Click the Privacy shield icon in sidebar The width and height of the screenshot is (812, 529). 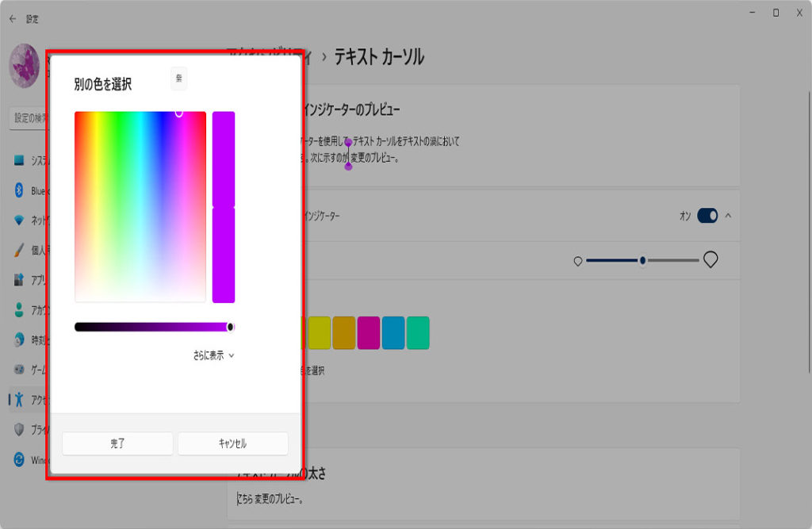20,429
